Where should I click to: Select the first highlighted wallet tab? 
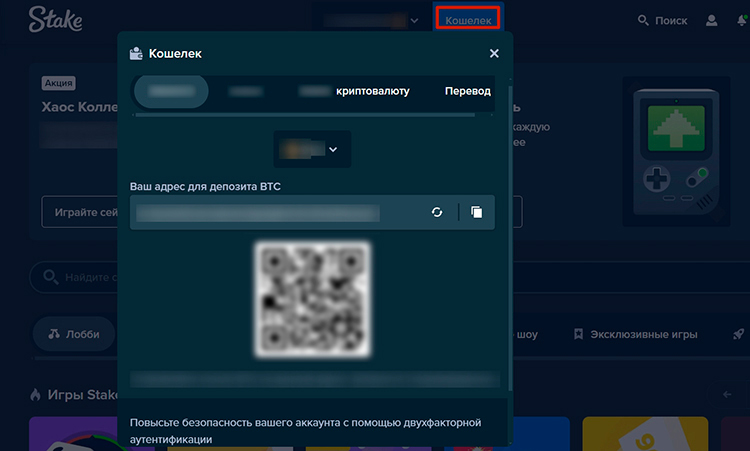pos(171,91)
